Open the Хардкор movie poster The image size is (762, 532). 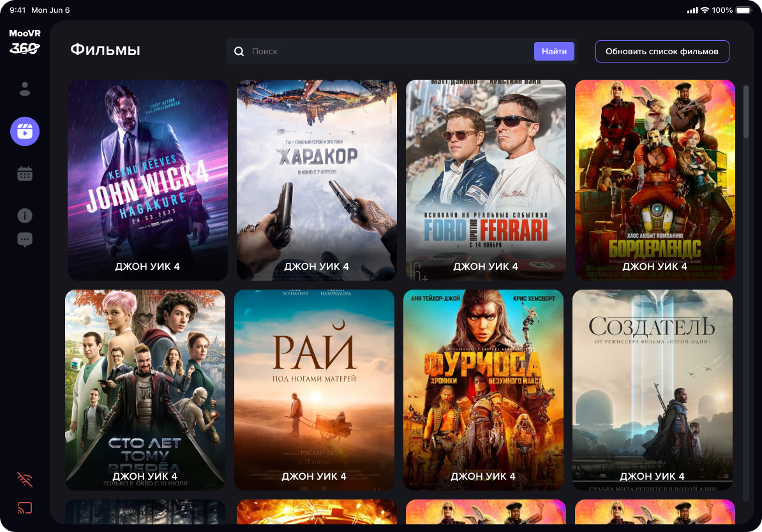click(x=317, y=179)
